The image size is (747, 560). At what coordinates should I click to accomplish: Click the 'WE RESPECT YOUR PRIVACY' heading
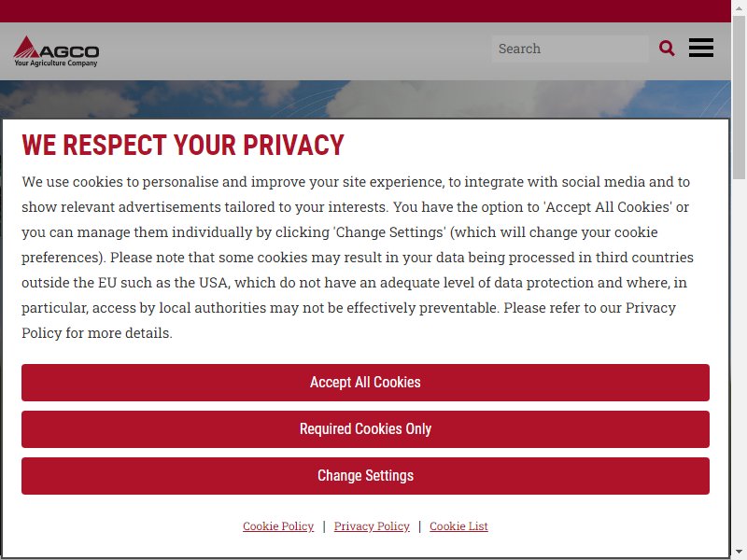pos(183,146)
